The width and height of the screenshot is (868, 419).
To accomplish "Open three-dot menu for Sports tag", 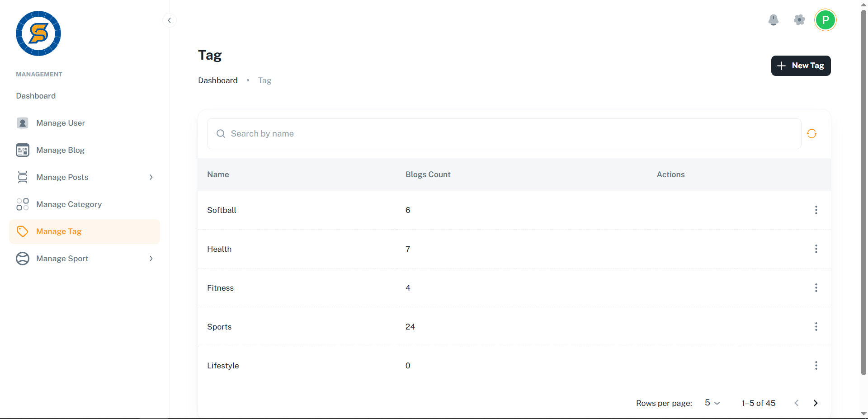I will (816, 327).
